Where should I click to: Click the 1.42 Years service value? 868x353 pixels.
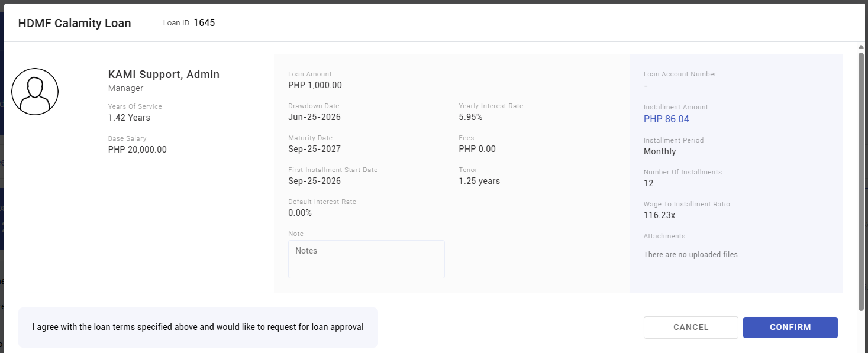tap(129, 118)
